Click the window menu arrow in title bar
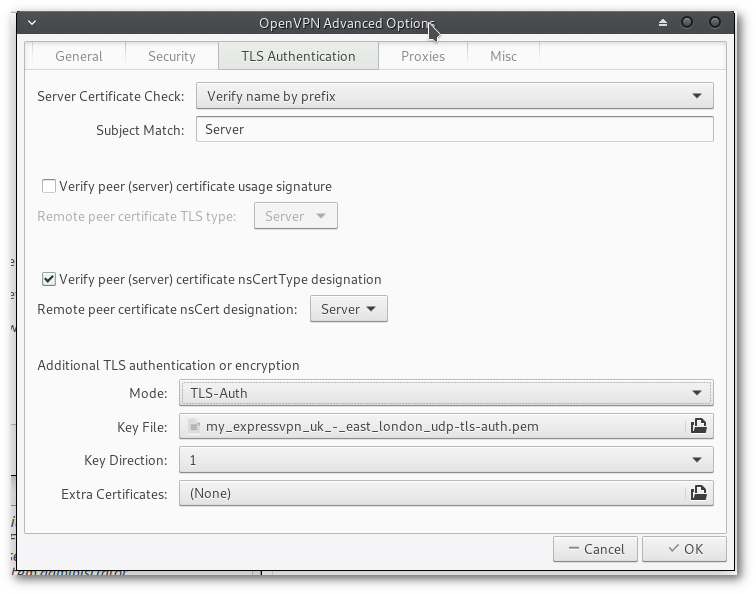Screen dimensions: 756x594 pos(32,23)
